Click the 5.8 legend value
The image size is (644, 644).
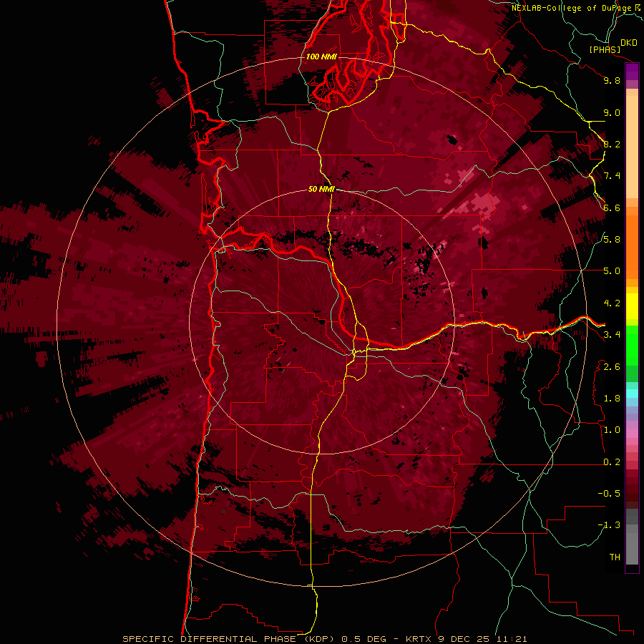click(x=612, y=240)
